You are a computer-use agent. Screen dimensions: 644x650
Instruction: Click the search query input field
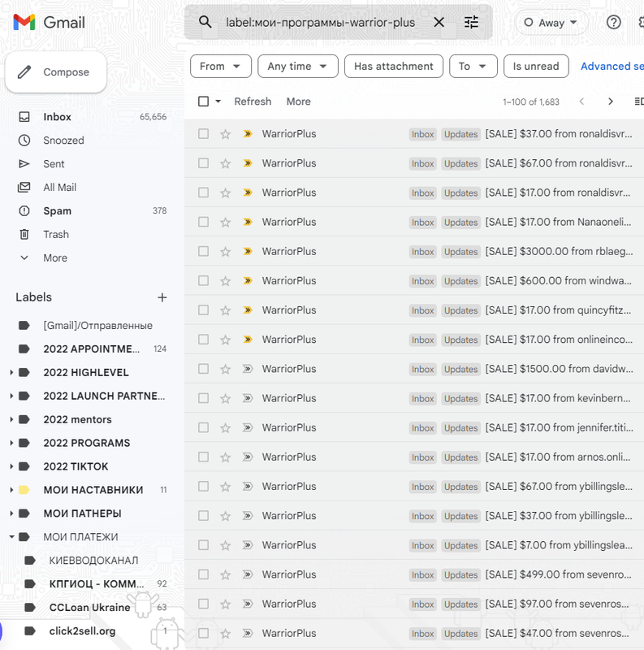320,22
